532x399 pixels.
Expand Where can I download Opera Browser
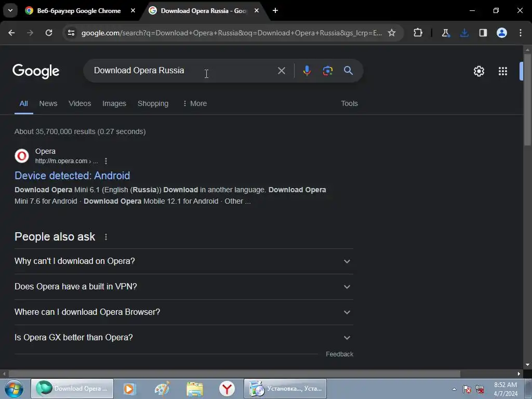(183, 312)
